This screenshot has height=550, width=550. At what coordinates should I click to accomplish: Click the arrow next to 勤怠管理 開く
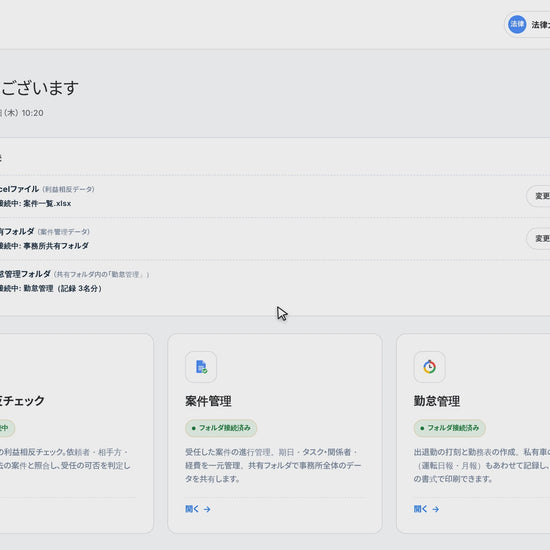[x=435, y=509]
